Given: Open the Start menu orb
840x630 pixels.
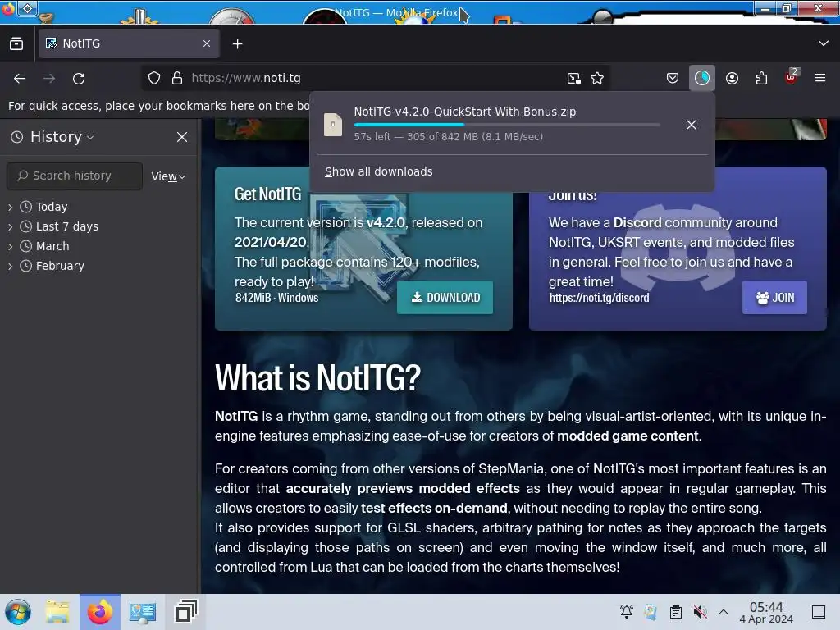Looking at the screenshot, I should [18, 612].
